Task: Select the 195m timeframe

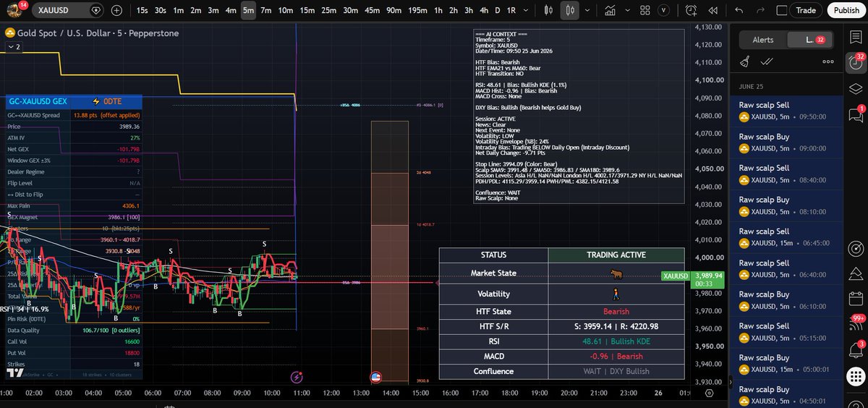Action: tap(417, 11)
